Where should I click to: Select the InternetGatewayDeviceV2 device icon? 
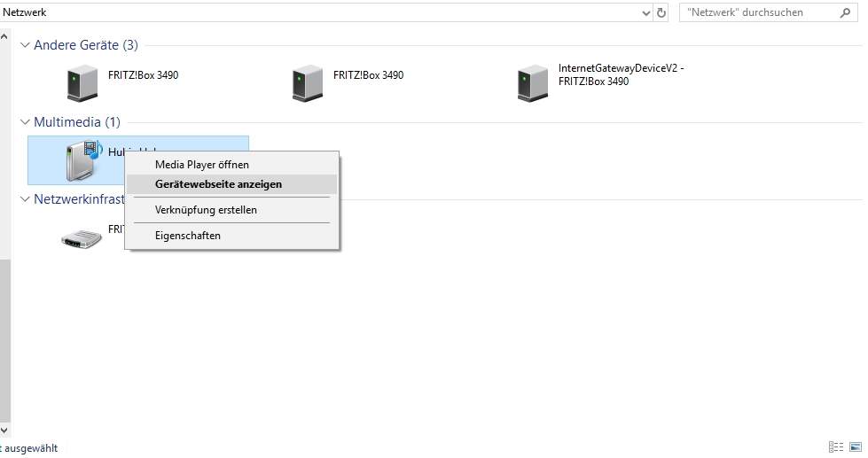click(533, 83)
